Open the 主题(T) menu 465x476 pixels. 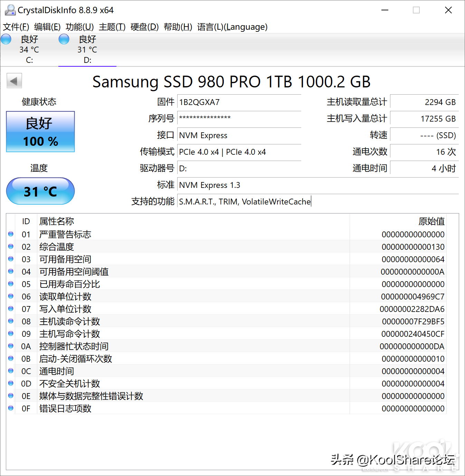tap(112, 27)
